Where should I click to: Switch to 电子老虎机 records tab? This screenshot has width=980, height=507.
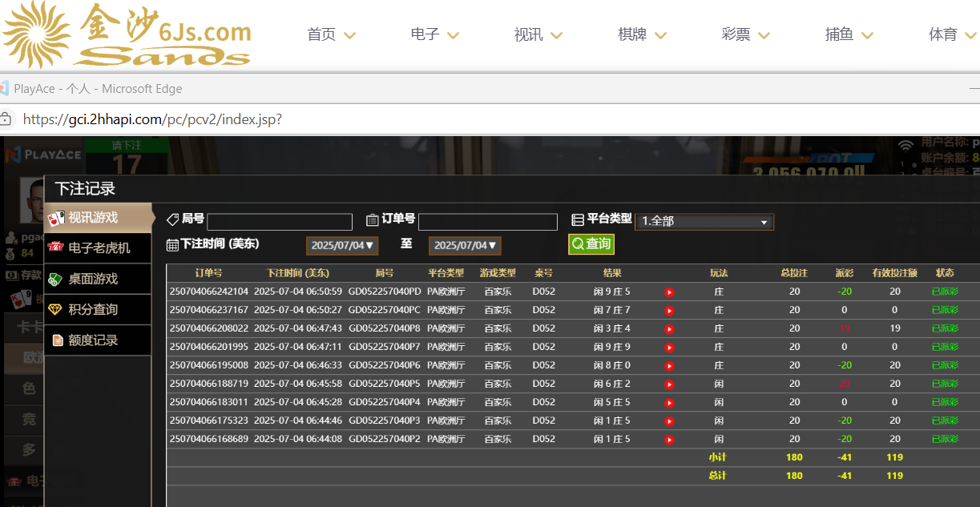pyautogui.click(x=99, y=248)
